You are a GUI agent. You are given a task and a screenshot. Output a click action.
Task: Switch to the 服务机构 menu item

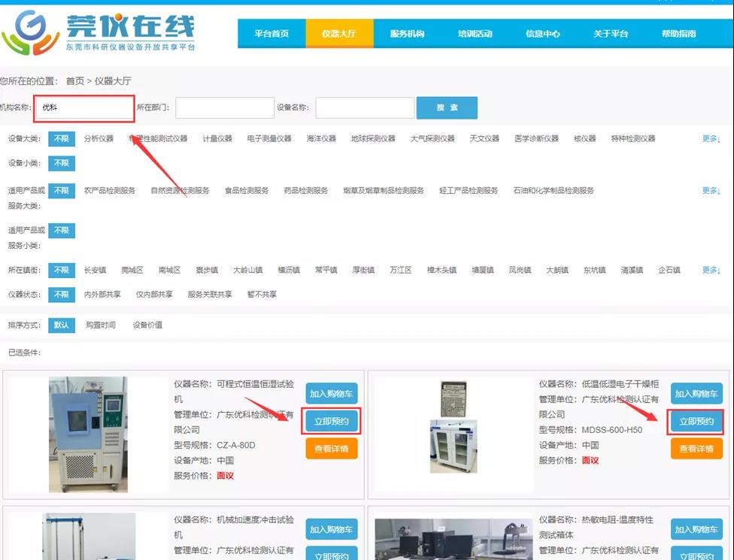pos(409,33)
